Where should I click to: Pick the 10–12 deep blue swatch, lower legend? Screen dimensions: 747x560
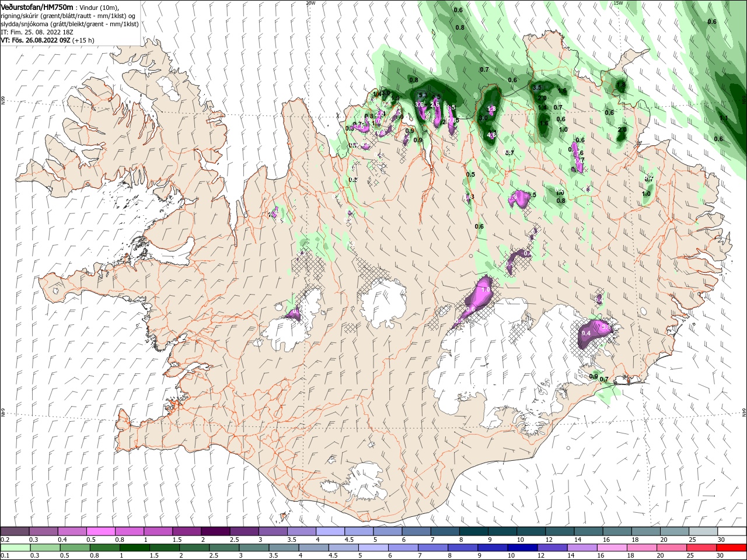click(522, 548)
